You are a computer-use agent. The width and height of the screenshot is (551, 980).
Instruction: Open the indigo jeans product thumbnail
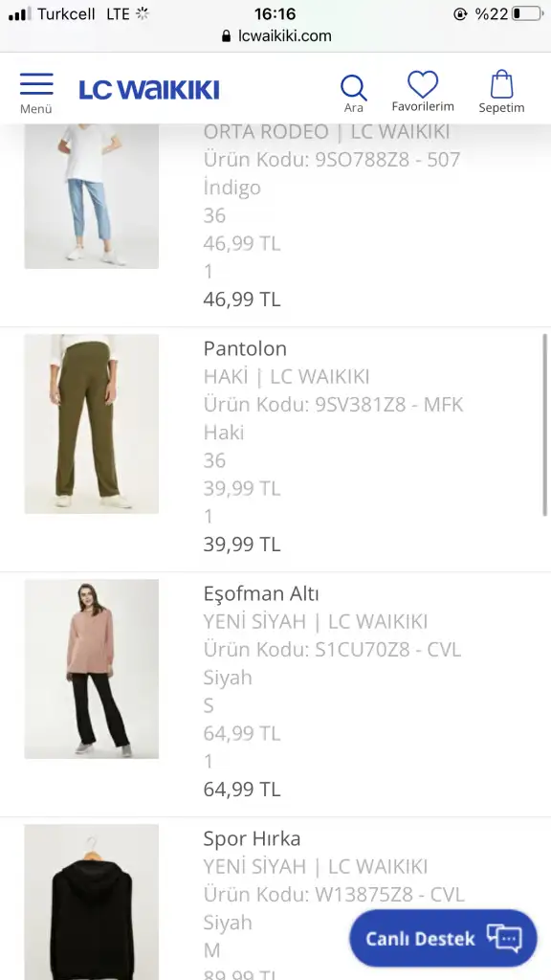(x=91, y=196)
